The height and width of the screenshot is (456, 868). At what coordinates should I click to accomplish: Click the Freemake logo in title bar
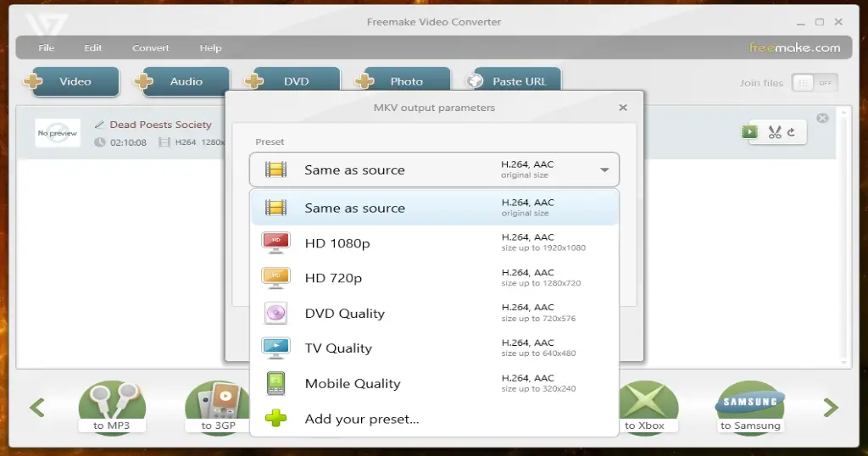point(47,24)
